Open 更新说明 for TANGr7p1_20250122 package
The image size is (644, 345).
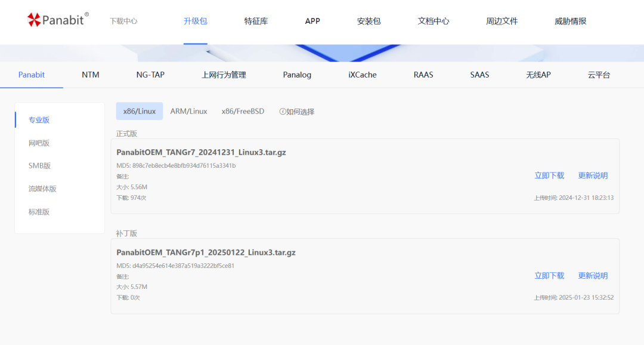593,276
